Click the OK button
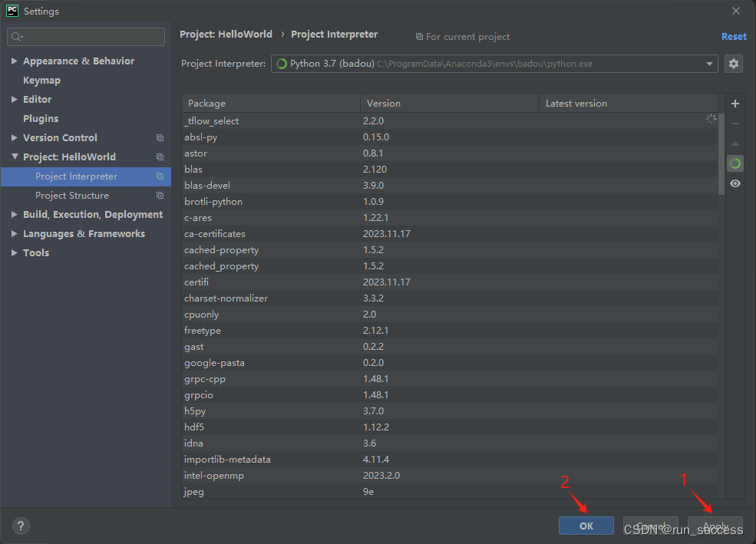756x544 pixels. (x=586, y=526)
